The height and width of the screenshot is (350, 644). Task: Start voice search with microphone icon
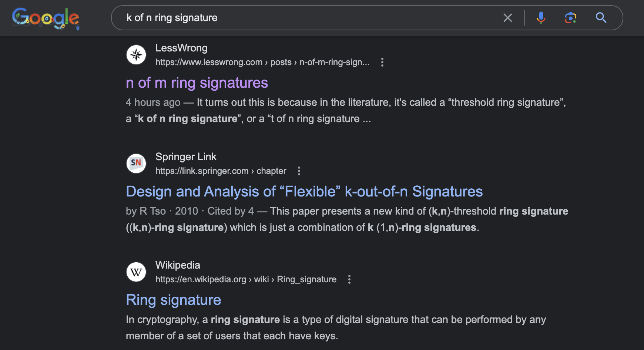[x=541, y=18]
